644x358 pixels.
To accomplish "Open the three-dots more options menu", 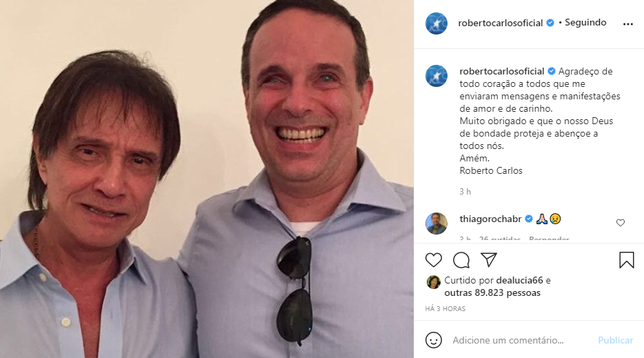I will pyautogui.click(x=627, y=23).
